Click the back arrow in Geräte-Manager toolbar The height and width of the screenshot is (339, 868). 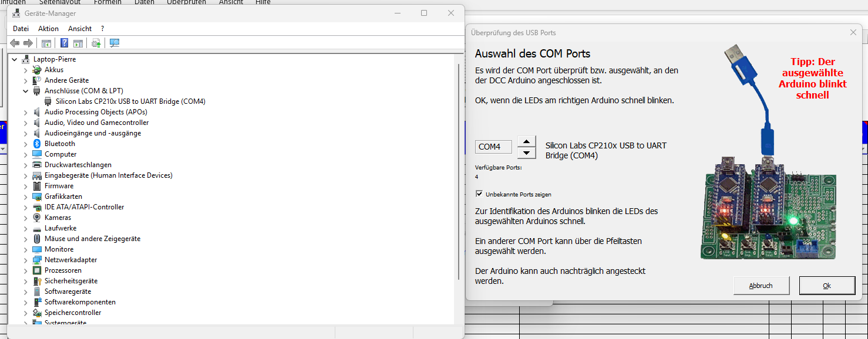pos(15,43)
